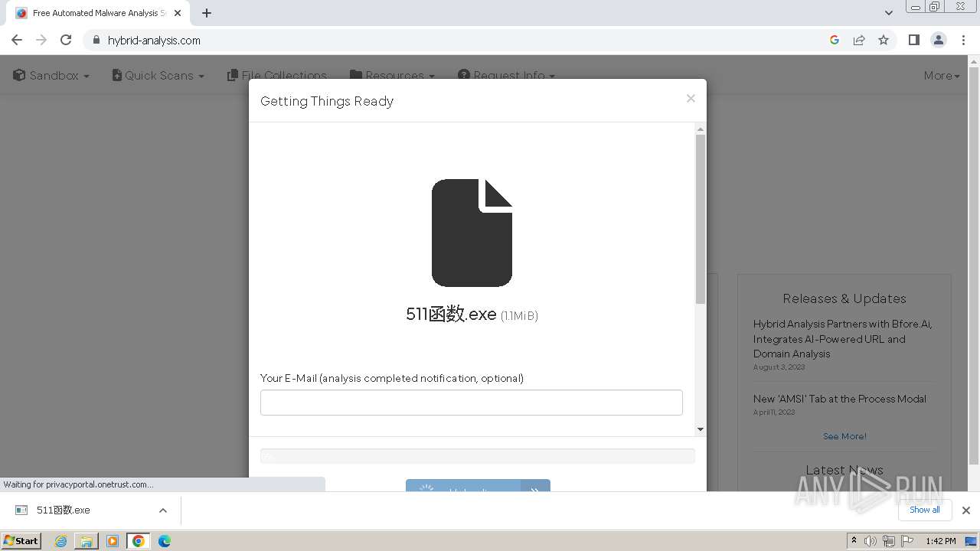
Task: Open the Chrome profile avatar
Action: (x=939, y=40)
